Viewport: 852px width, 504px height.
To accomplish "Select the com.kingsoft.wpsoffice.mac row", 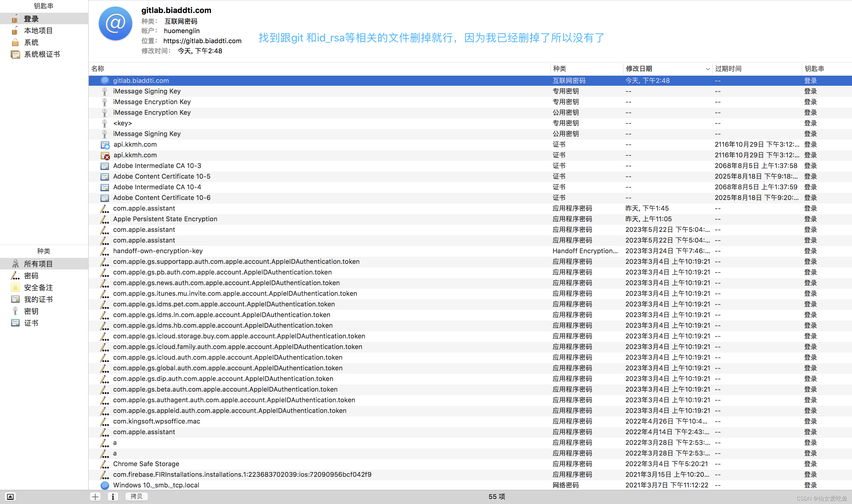I will click(470, 421).
